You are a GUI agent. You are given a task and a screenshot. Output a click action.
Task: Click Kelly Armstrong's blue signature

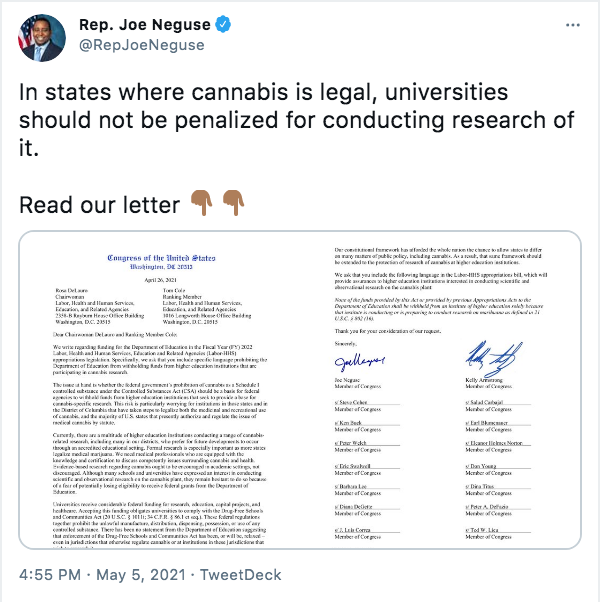(494, 359)
